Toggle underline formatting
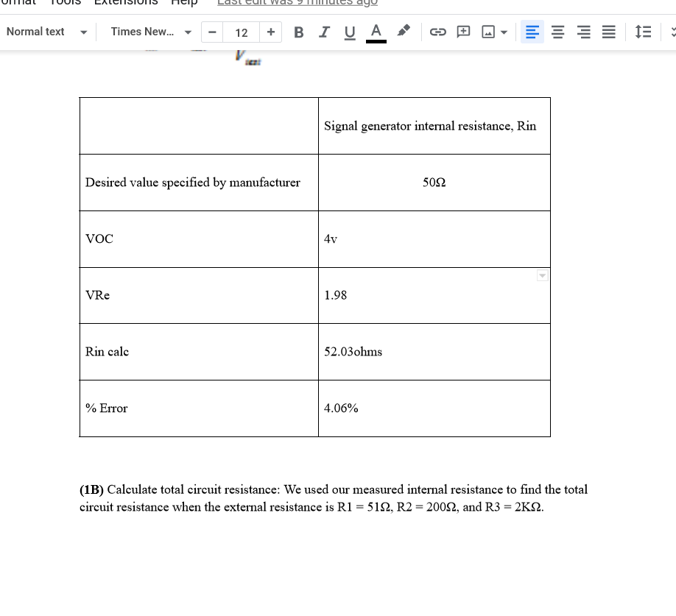The image size is (676, 616). pos(349,32)
